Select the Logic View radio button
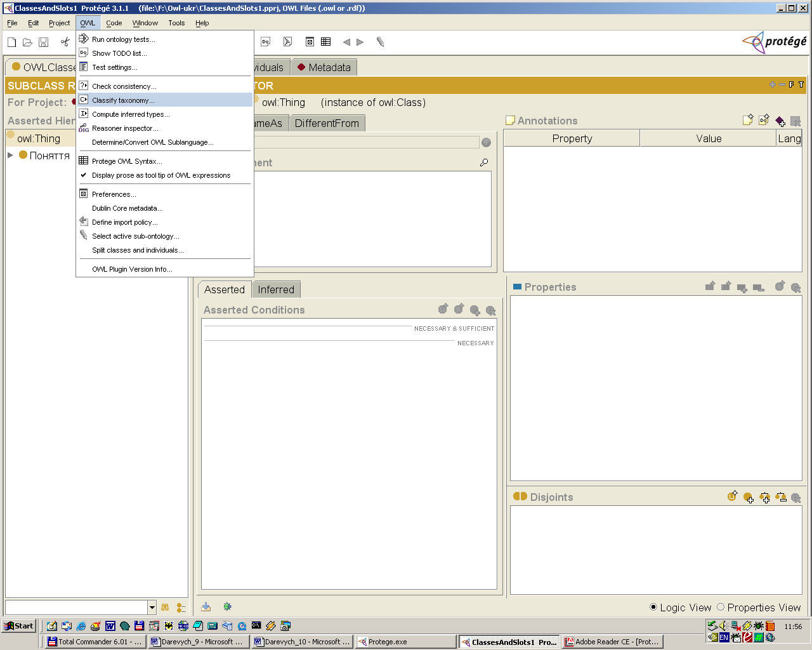This screenshot has width=812, height=650. tap(653, 607)
